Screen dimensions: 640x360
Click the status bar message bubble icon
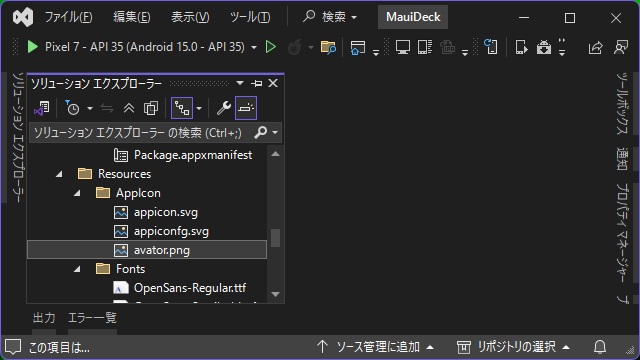coord(13,347)
